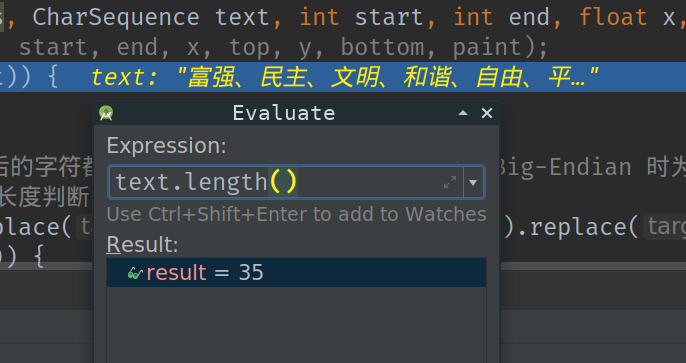This screenshot has width=686, height=363.
Task: Click the float keyword in the signature
Action: (613, 17)
